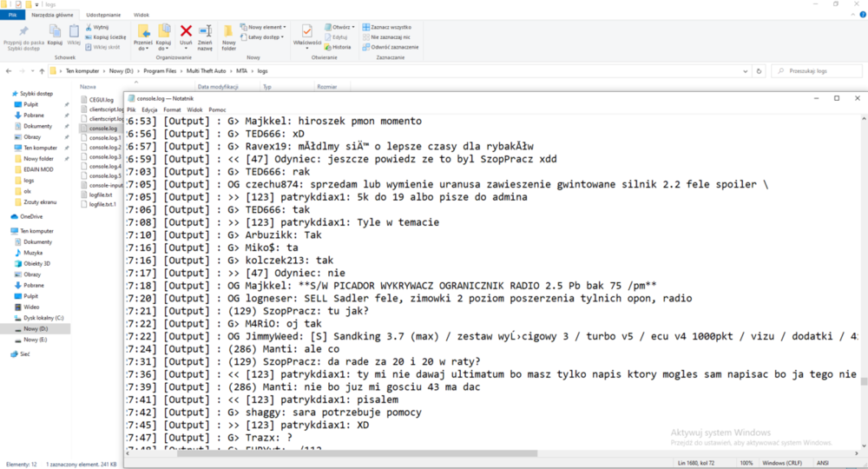Click Notatnik horizontal scrollbar thumb
The image size is (868, 469).
[357, 453]
